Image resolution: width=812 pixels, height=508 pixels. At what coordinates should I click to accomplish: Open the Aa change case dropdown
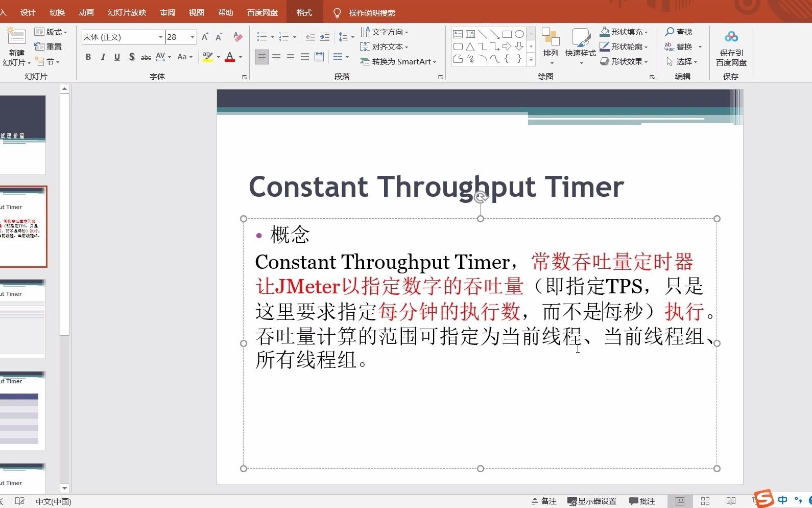(184, 57)
